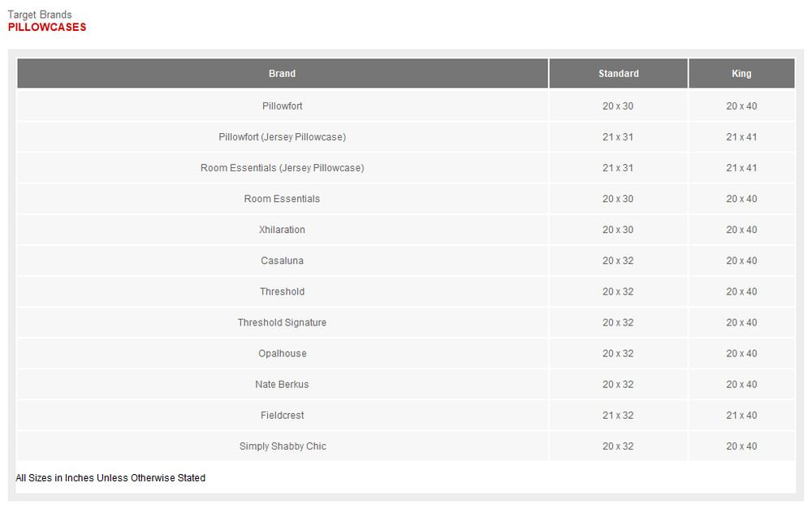Viewport: 812px width, 513px height.
Task: Click the All Sizes in Inches footnote
Action: pos(110,478)
